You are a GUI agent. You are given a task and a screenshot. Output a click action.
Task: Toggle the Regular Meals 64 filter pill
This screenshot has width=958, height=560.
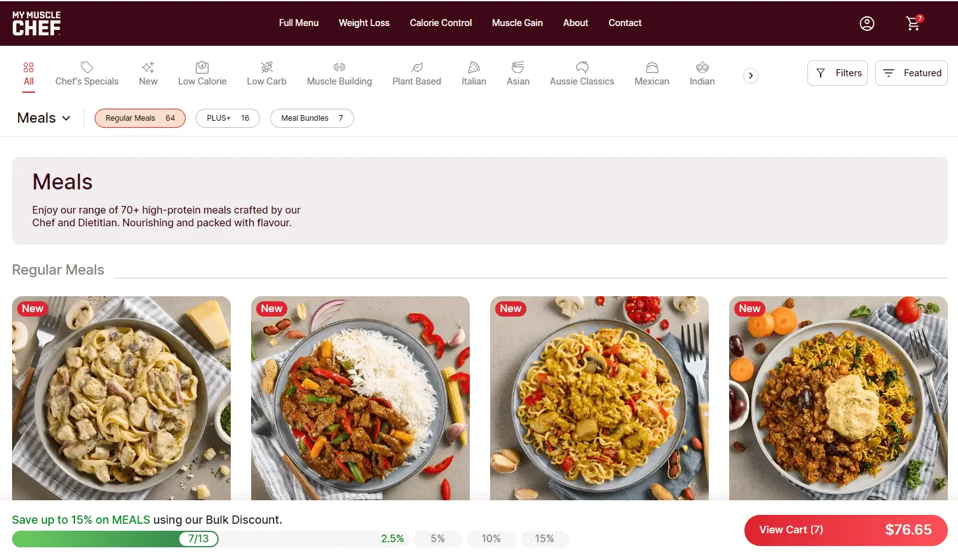click(140, 118)
